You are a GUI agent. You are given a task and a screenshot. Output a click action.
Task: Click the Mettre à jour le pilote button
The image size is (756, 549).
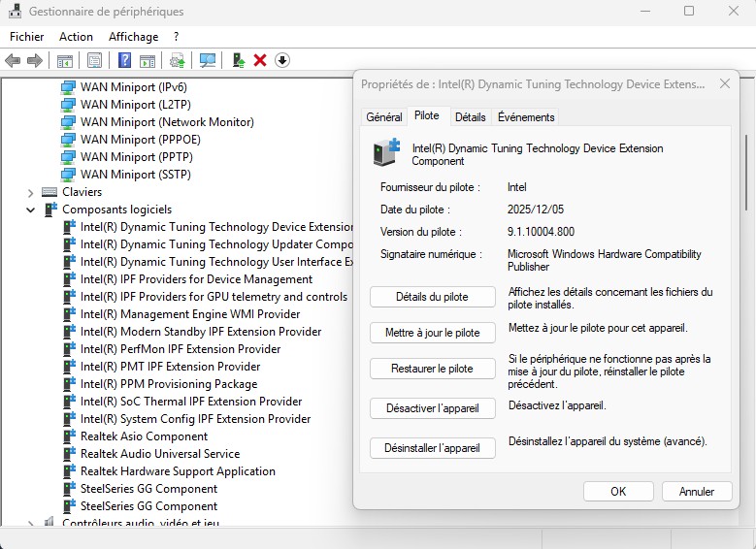point(433,333)
